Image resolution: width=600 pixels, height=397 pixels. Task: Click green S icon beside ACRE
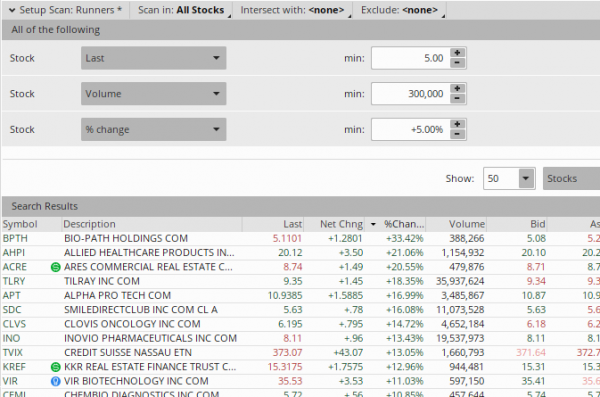(55, 267)
